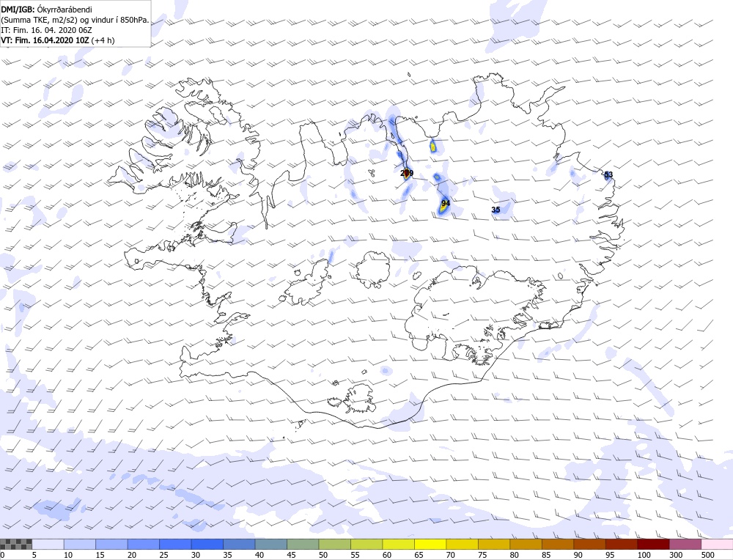Click the 60–65 bright yellow legend swatch
This screenshot has height=560, width=733.
tap(398, 544)
